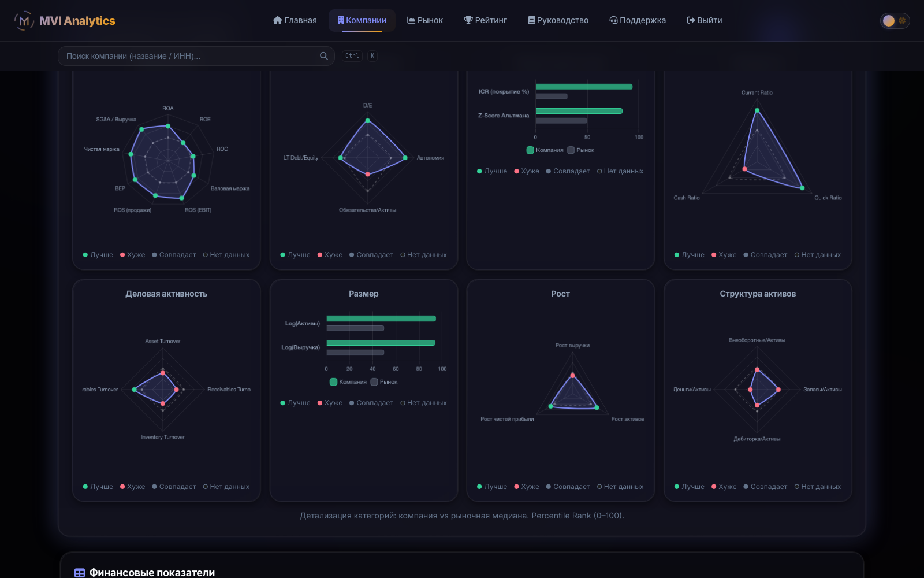
Task: Click the MVI Analytics logo icon
Action: tap(24, 21)
